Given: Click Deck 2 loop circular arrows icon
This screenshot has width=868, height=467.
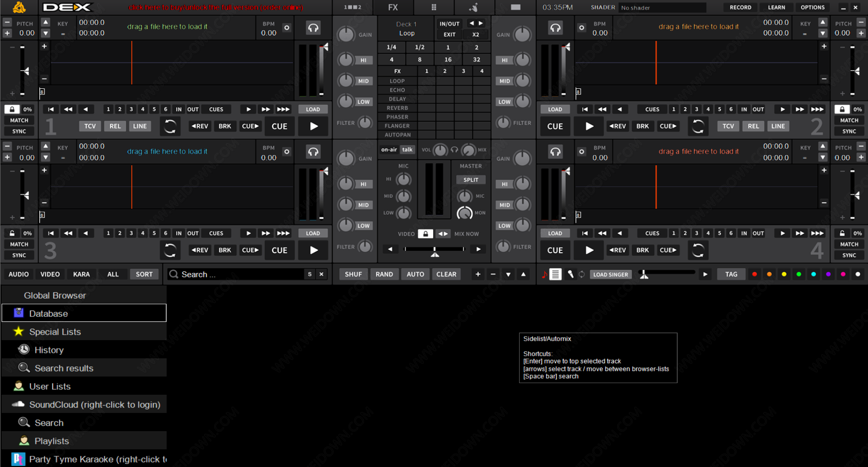Looking at the screenshot, I should point(698,126).
